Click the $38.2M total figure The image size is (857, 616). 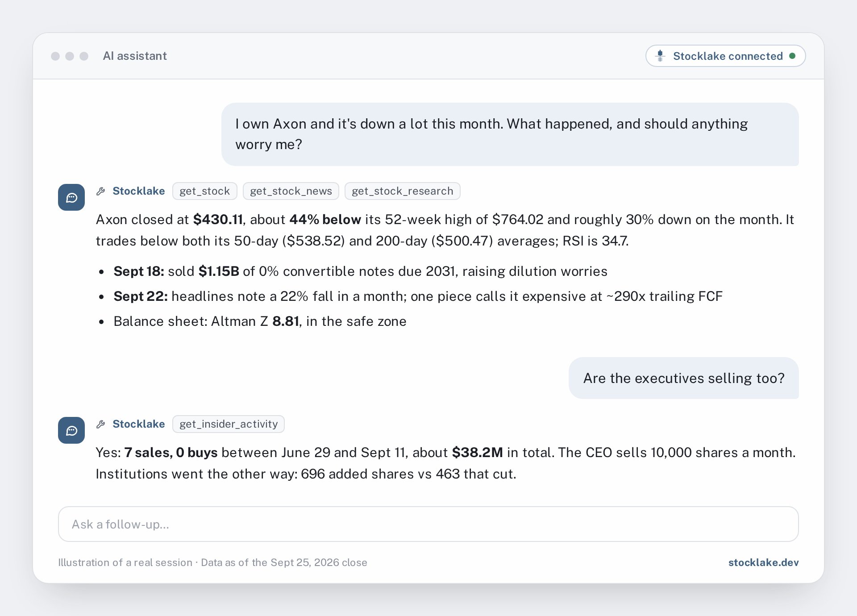(478, 453)
